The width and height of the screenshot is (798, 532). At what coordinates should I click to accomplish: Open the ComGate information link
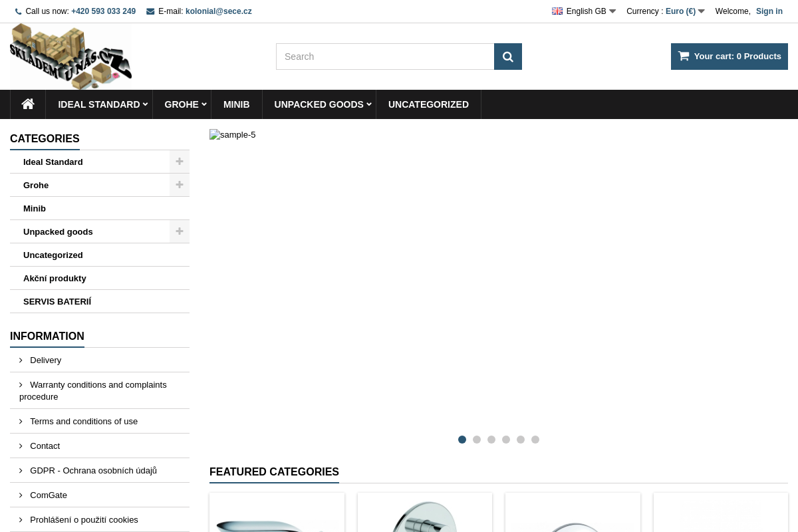coord(49,495)
